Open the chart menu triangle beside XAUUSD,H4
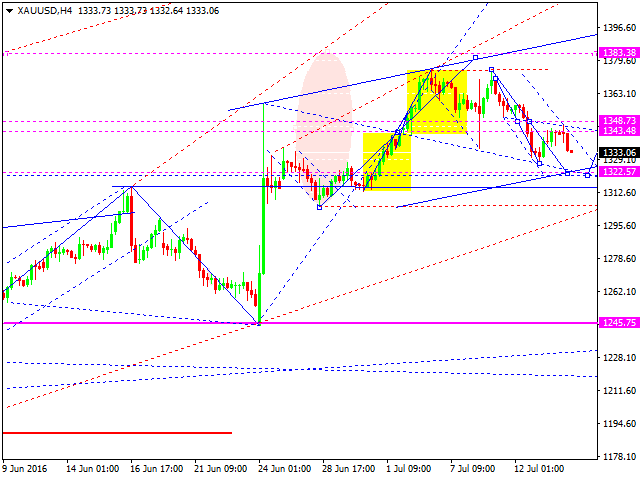Screen dimensions: 640x480 pos(9,11)
